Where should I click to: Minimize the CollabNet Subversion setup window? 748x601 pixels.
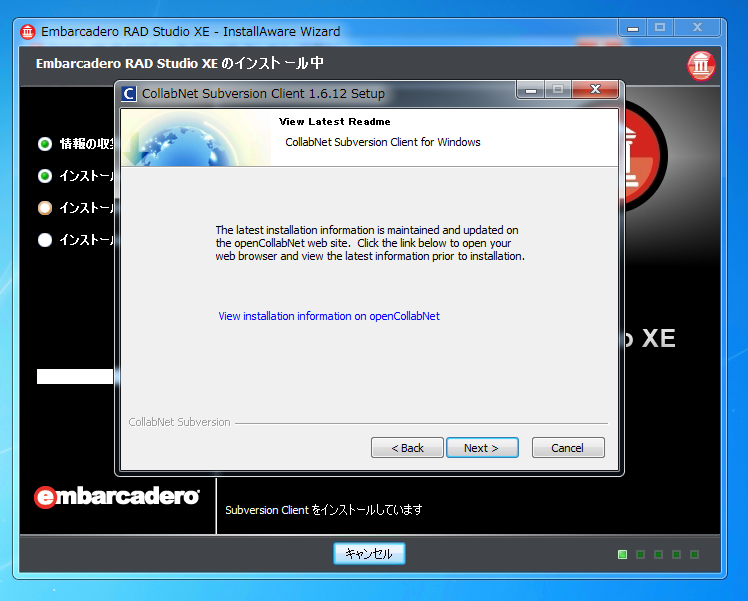(x=531, y=89)
